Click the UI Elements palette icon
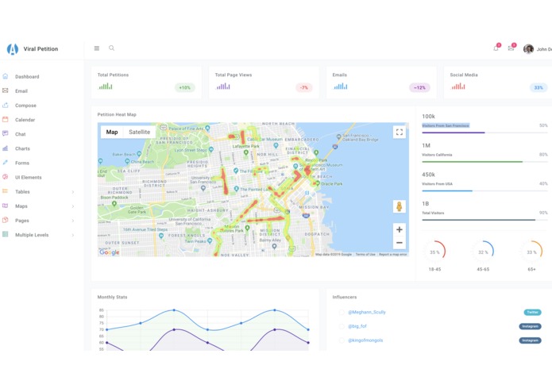Screen dimensions: 552x392 click(6, 177)
